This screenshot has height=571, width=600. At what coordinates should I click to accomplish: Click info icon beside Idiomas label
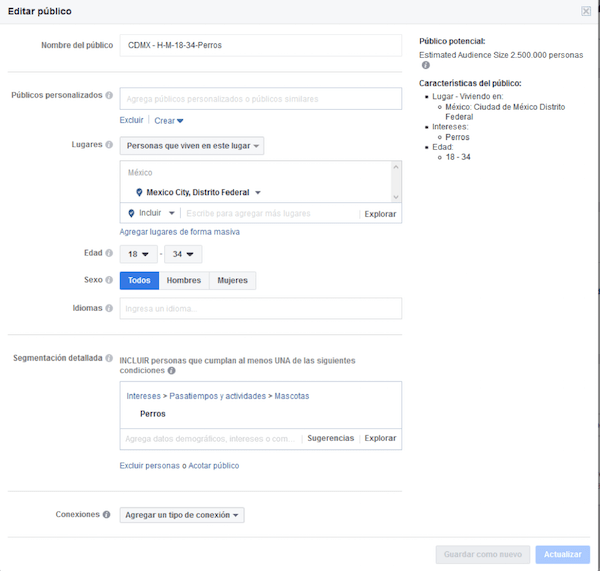coord(109,308)
